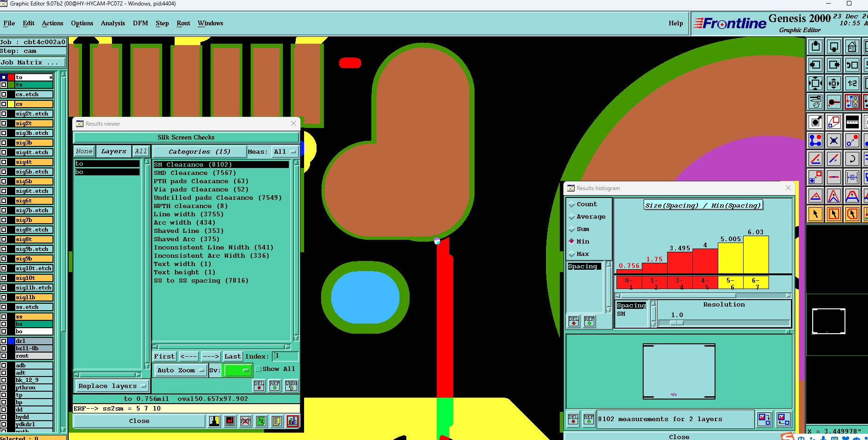This screenshot has height=440, width=868.
Task: Select the arrow pointer selection tool
Action: [x=815, y=214]
